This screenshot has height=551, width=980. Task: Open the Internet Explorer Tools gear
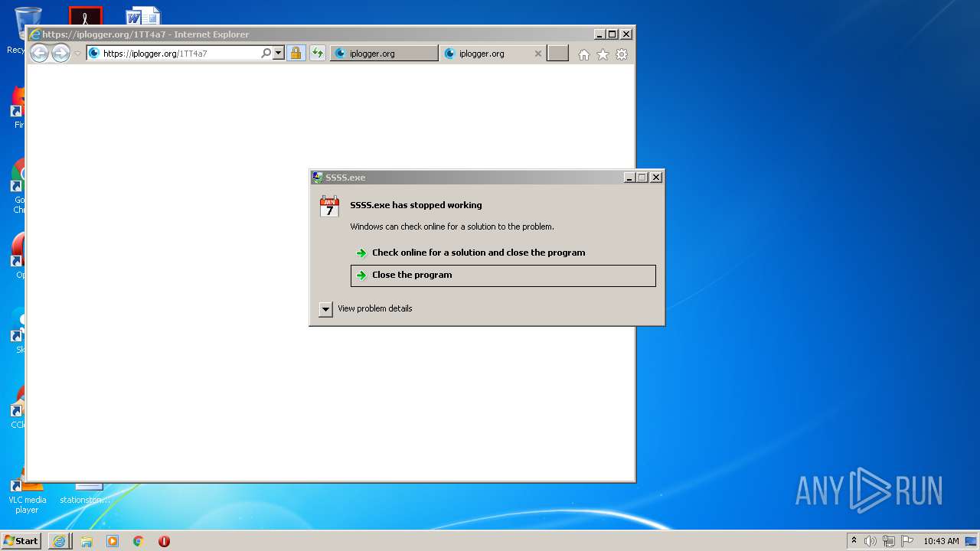point(622,54)
